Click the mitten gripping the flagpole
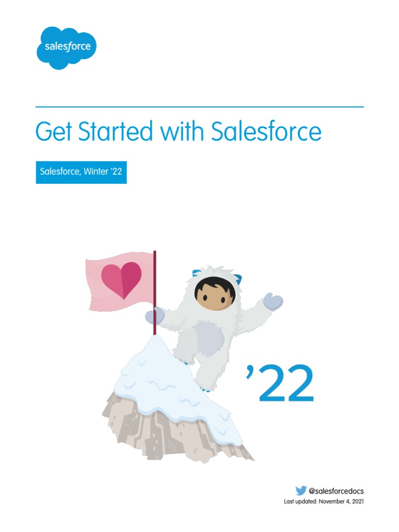Viewport: 399px width, 532px height. pos(154,315)
